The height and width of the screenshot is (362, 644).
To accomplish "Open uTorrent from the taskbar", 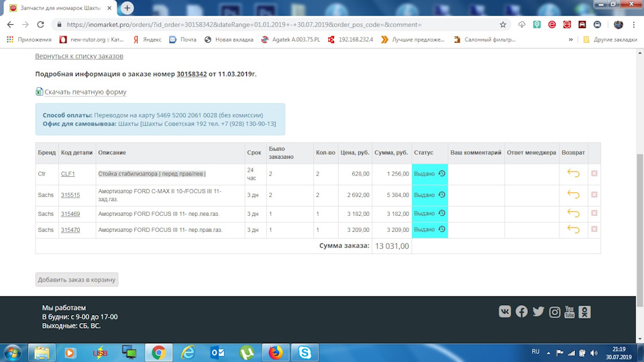I will [246, 353].
